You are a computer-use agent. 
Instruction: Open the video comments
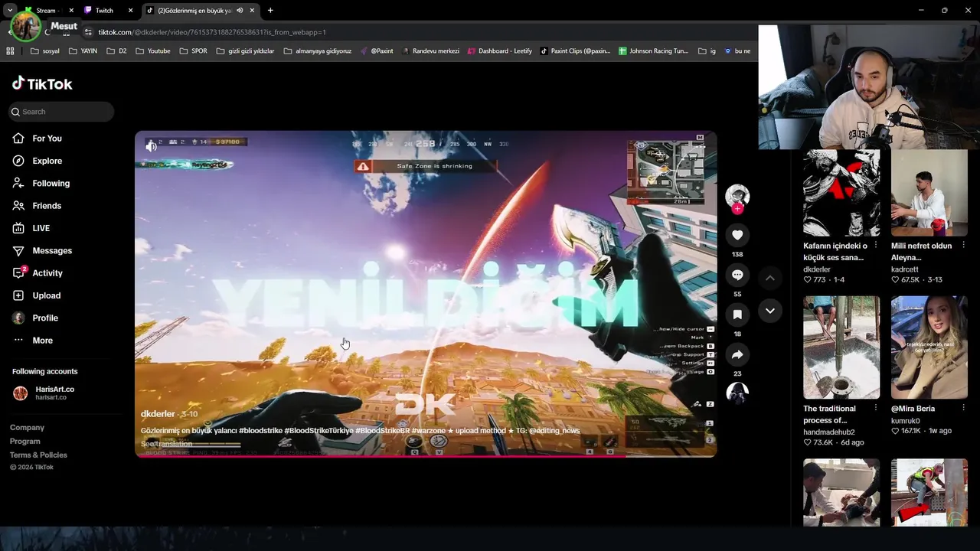(x=737, y=275)
